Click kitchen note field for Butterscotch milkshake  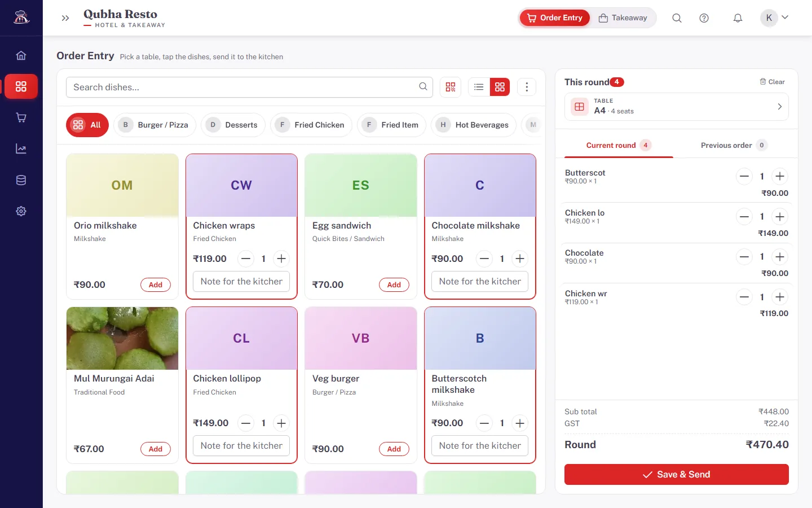tap(480, 445)
